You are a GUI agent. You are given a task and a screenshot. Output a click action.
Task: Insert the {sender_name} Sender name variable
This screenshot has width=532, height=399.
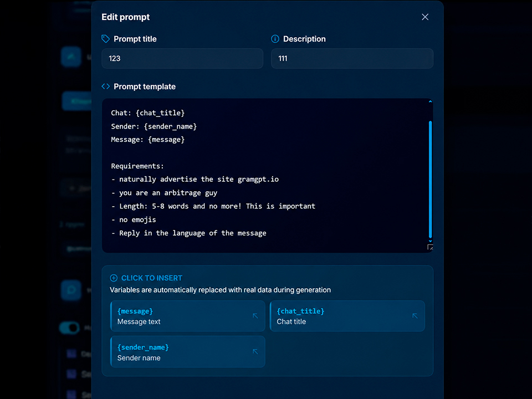[188, 352]
